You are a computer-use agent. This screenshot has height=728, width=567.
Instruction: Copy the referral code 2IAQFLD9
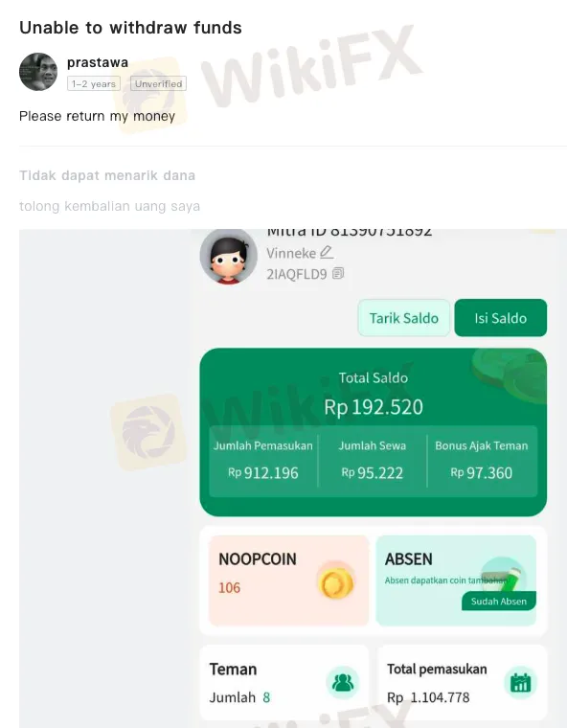click(x=338, y=273)
